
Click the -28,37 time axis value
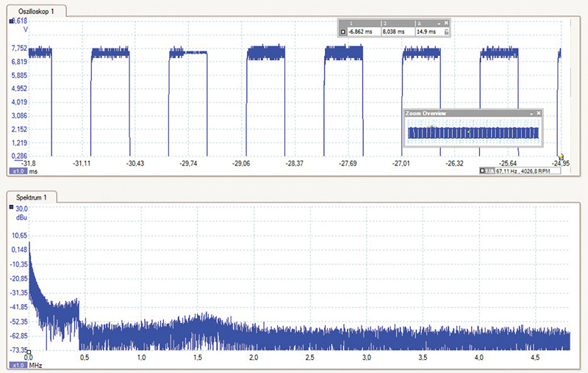pyautogui.click(x=295, y=163)
